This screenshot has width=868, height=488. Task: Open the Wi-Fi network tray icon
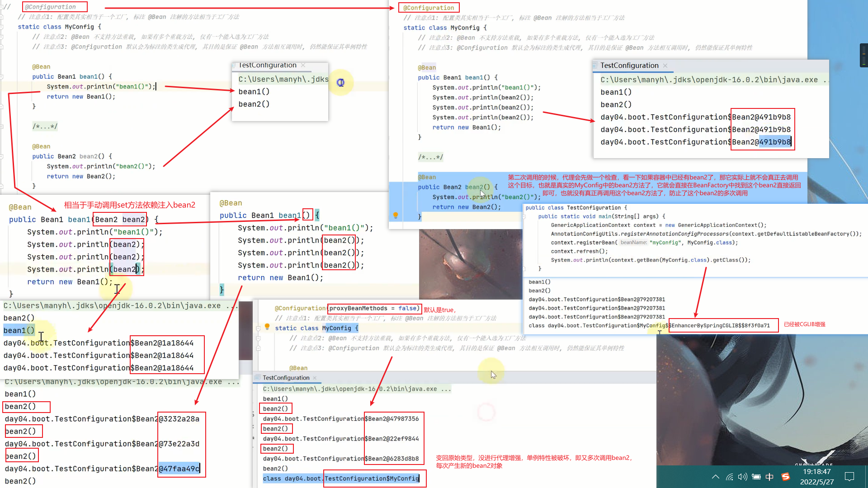click(729, 477)
